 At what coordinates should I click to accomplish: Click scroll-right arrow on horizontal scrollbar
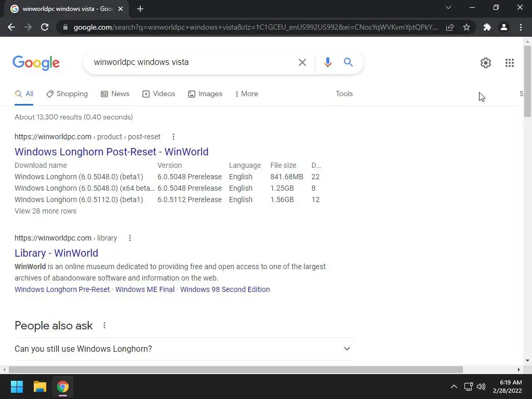(x=519, y=369)
